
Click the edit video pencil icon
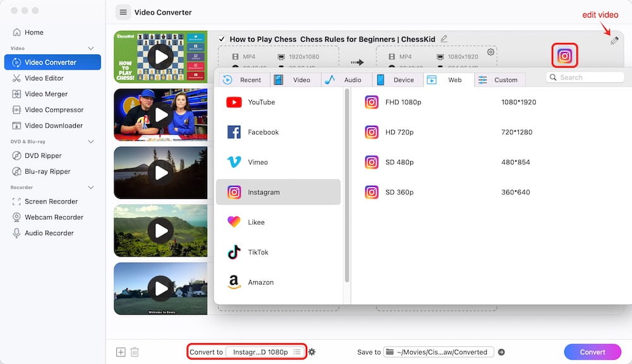[614, 40]
